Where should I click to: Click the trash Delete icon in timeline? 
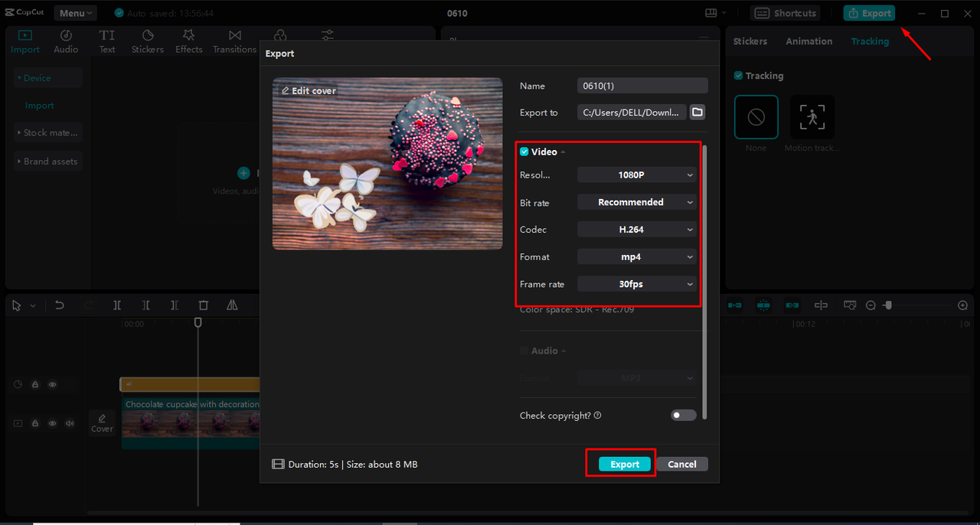(x=203, y=305)
